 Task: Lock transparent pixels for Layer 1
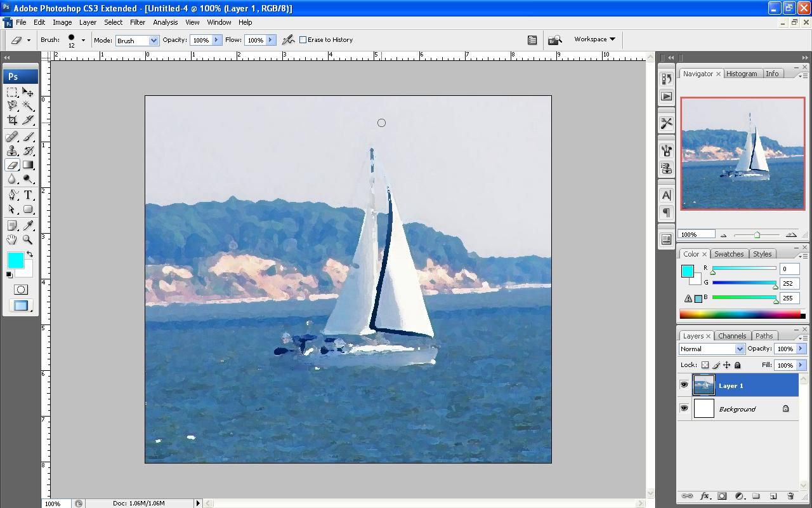pyautogui.click(x=706, y=365)
